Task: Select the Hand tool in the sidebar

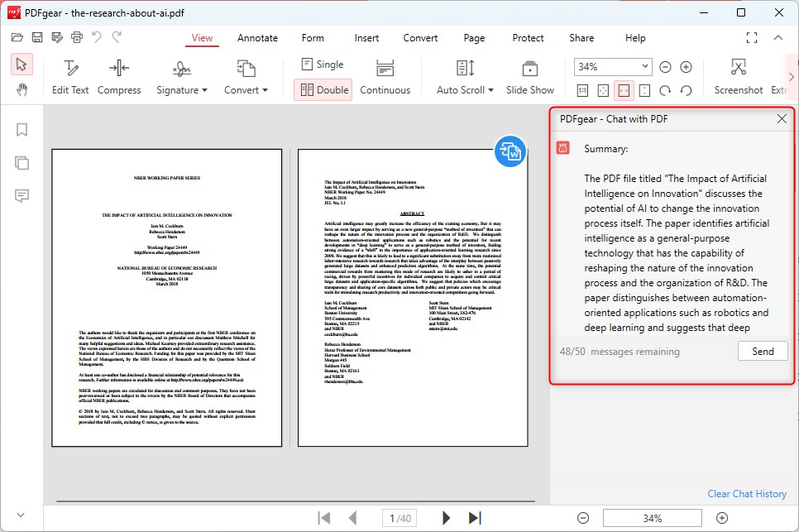Action: coord(22,89)
